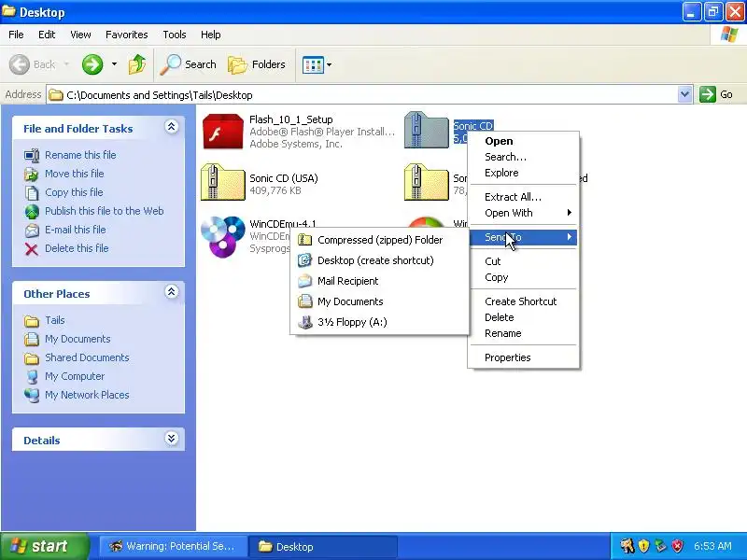Click the yellow security shield tray icon
The height and width of the screenshot is (560, 747).
point(643,546)
